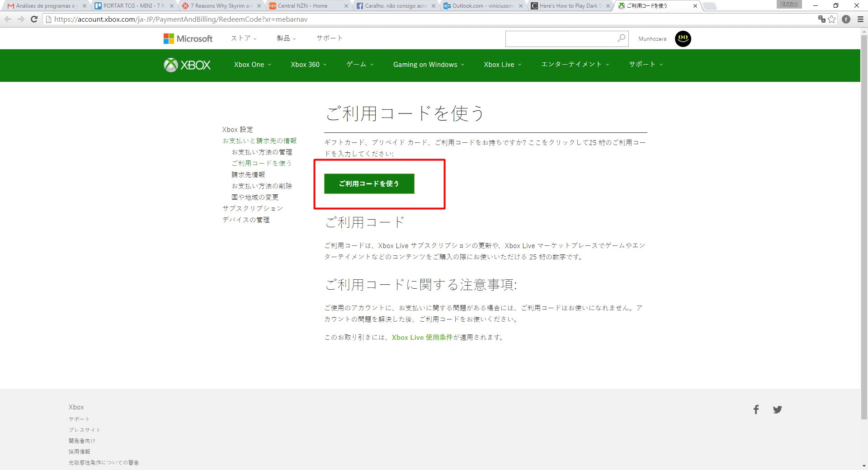Click the search magnifier icon

[x=622, y=38]
